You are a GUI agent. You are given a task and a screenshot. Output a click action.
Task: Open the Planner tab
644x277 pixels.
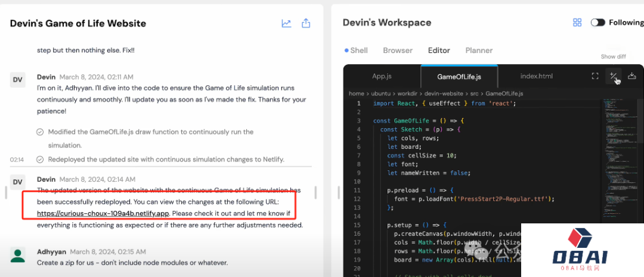pyautogui.click(x=479, y=51)
